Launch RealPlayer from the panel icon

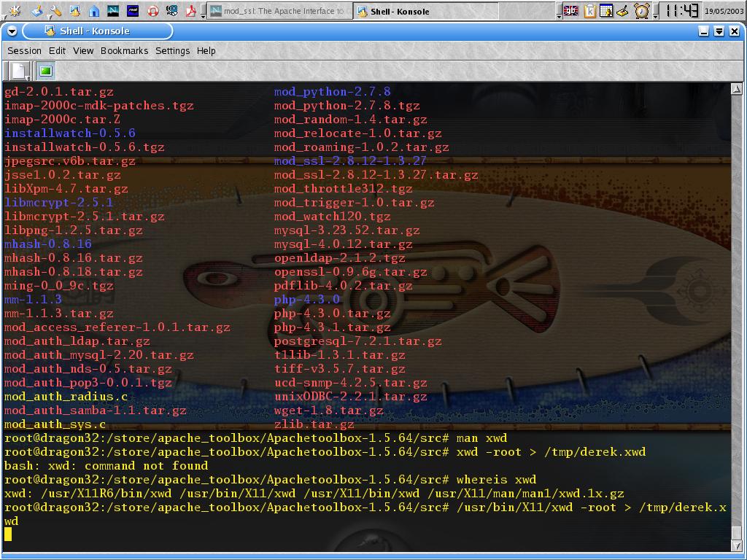coord(133,10)
